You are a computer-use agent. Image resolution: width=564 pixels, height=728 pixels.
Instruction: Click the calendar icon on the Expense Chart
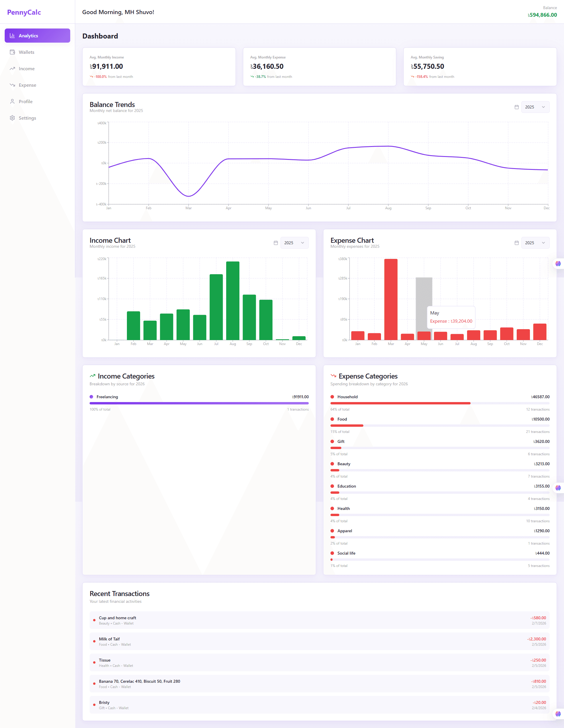tap(516, 243)
